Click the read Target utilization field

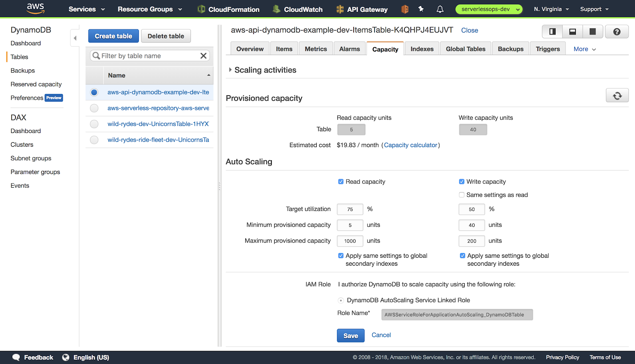coord(350,209)
